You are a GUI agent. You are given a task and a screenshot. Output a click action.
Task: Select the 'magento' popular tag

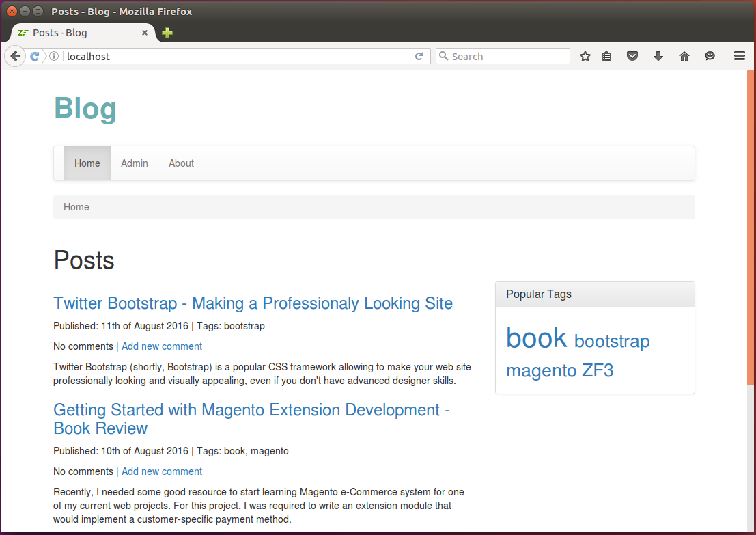[541, 370]
